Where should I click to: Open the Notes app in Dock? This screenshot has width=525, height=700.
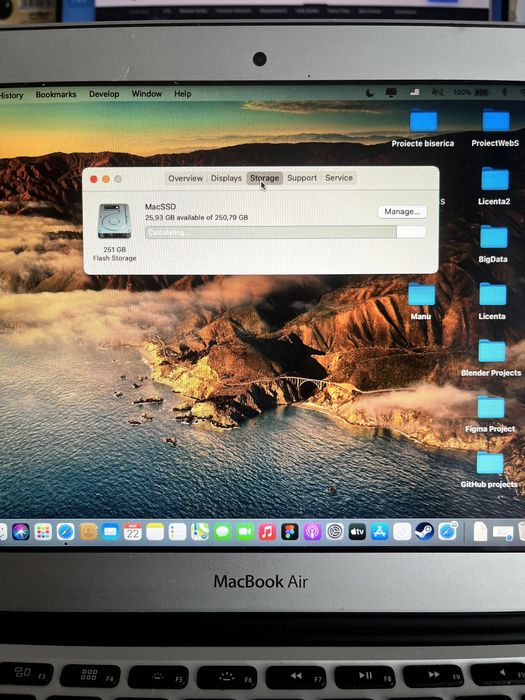(x=155, y=532)
